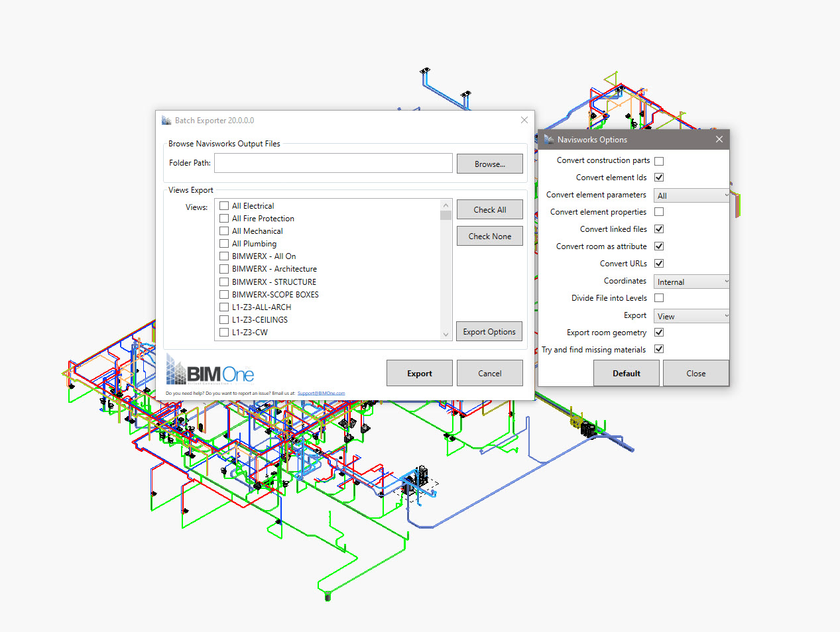Click the Batch Exporter title bar icon
This screenshot has width=840, height=632.
click(166, 121)
